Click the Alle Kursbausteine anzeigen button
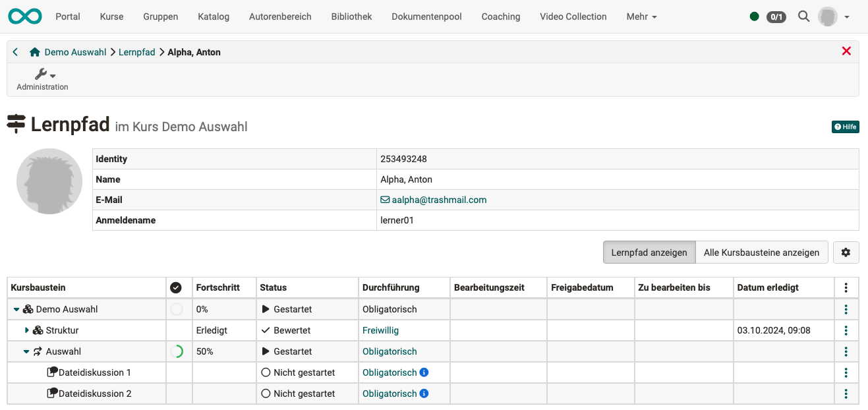The height and width of the screenshot is (410, 868). (x=762, y=252)
